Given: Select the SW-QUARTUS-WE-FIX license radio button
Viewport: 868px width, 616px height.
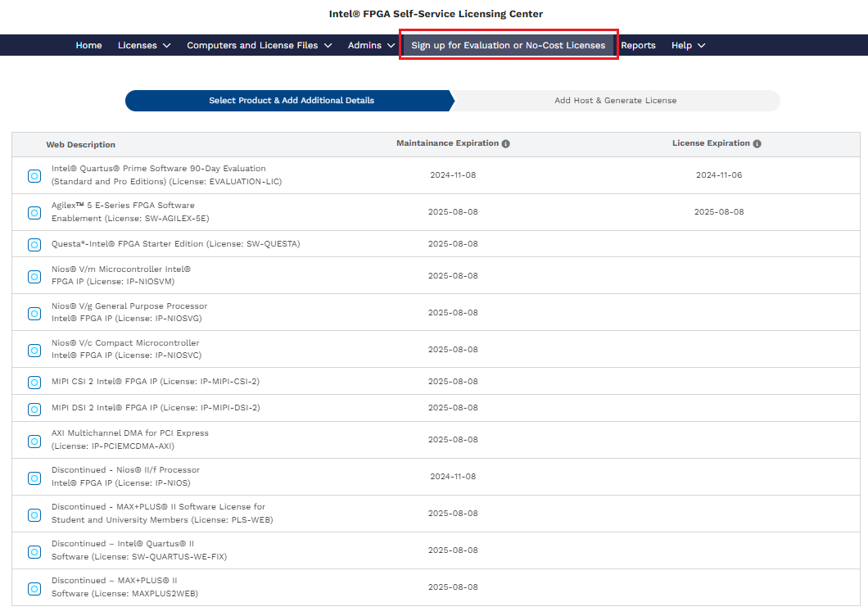Looking at the screenshot, I should [34, 552].
